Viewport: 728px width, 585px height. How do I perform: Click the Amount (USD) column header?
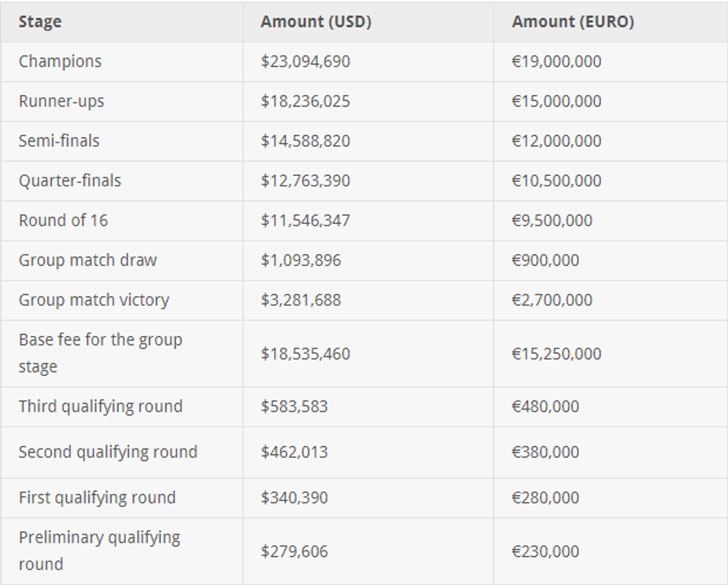(x=316, y=22)
